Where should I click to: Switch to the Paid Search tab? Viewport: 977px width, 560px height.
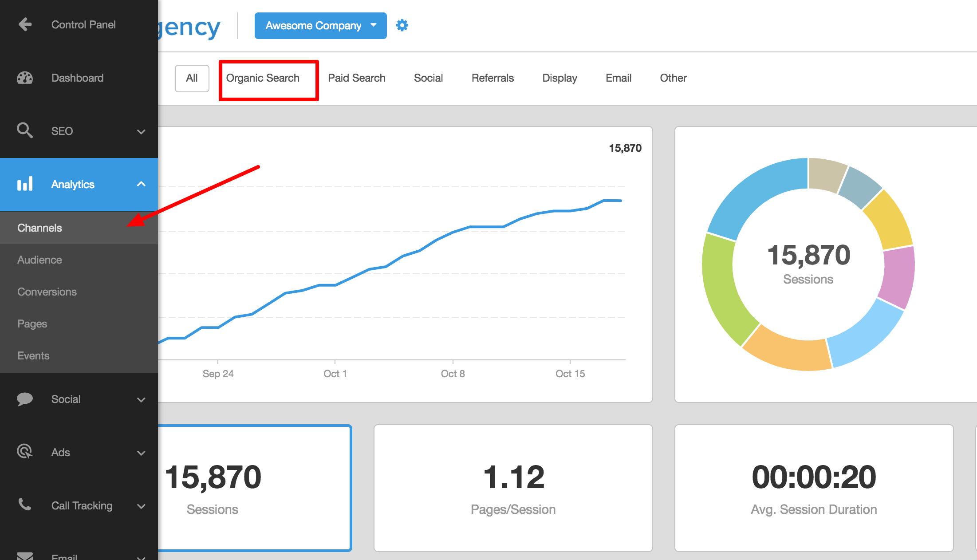coord(357,78)
